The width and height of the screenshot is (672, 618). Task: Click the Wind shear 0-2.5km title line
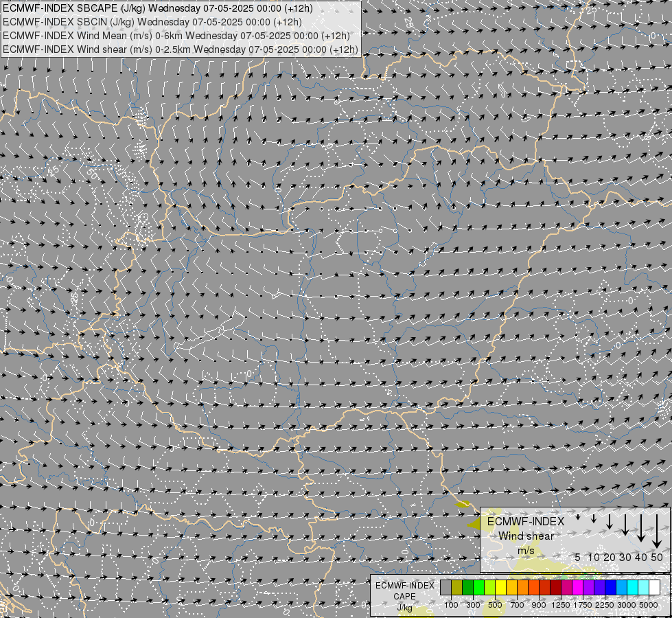pos(181,49)
